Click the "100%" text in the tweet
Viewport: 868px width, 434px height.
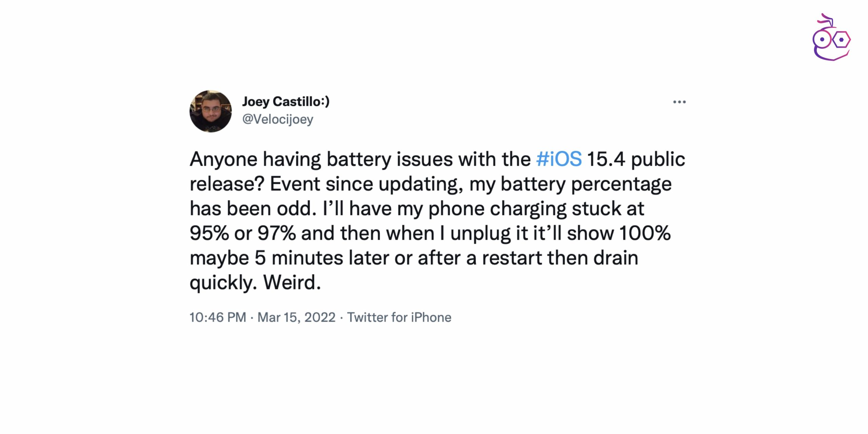pyautogui.click(x=645, y=233)
